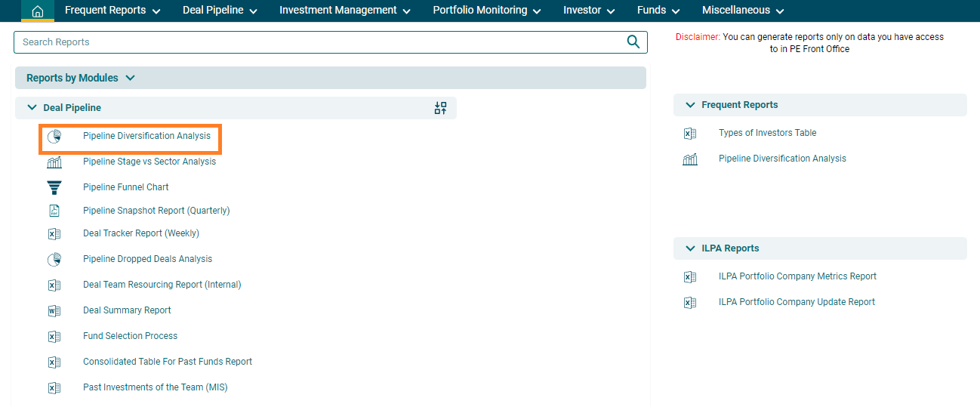This screenshot has width=980, height=407.
Task: Click the Excel icon beside Types of Investors Table
Action: pyautogui.click(x=689, y=134)
